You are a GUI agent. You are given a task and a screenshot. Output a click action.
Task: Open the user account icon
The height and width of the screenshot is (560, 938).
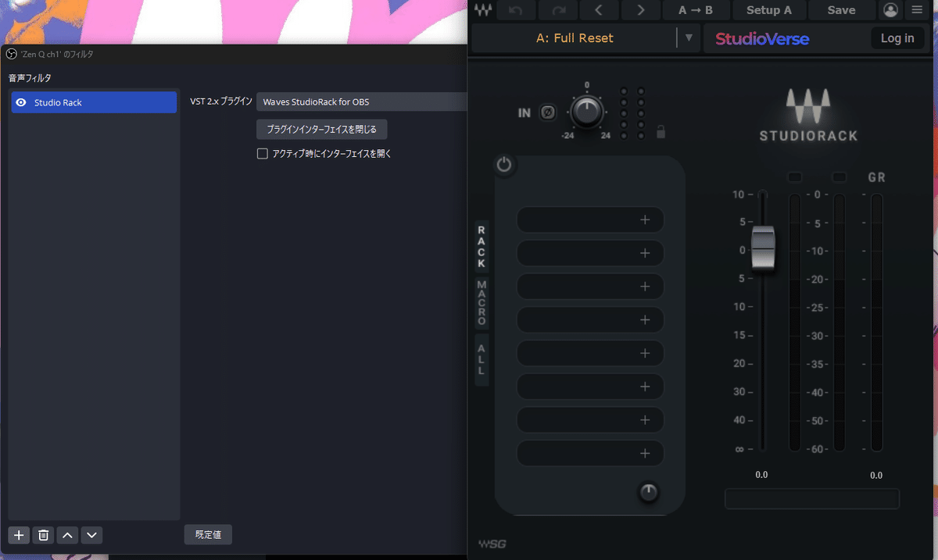(x=891, y=10)
